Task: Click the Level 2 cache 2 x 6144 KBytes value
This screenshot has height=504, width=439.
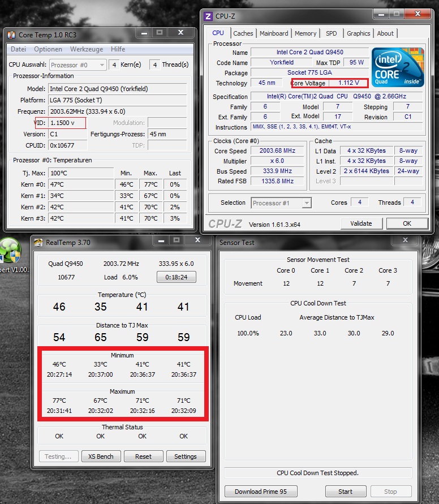Action: [367, 171]
